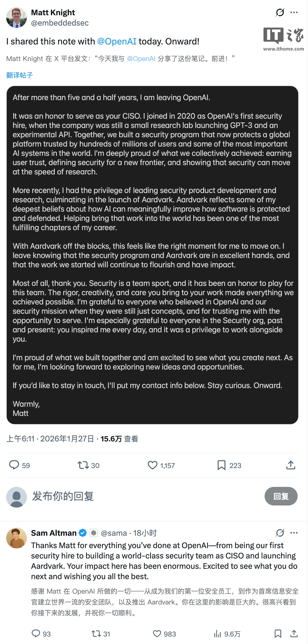Reply to Sam Altman's comment

(x=36, y=633)
